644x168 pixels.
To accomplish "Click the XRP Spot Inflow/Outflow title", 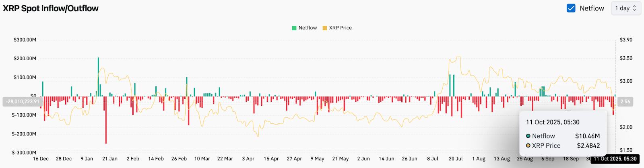I will pyautogui.click(x=51, y=8).
